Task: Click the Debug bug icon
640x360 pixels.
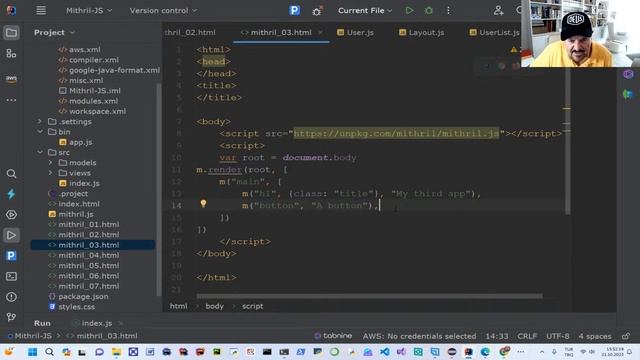Action: coord(429,11)
